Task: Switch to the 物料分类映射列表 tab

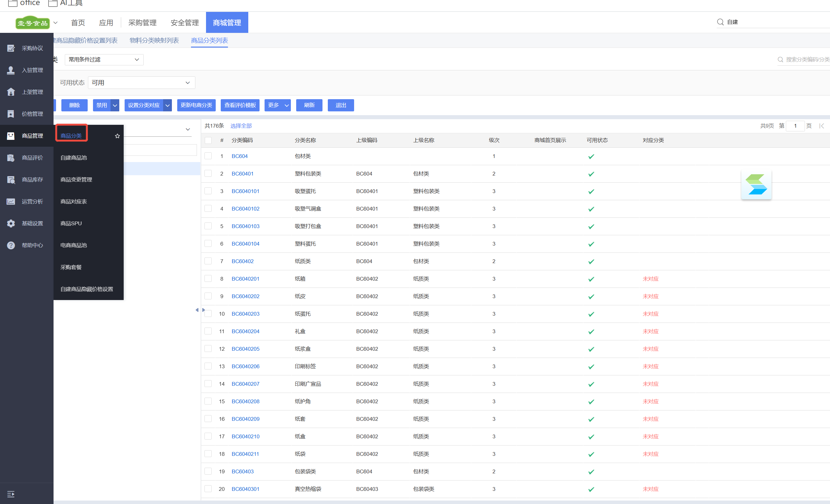Action: click(x=154, y=40)
